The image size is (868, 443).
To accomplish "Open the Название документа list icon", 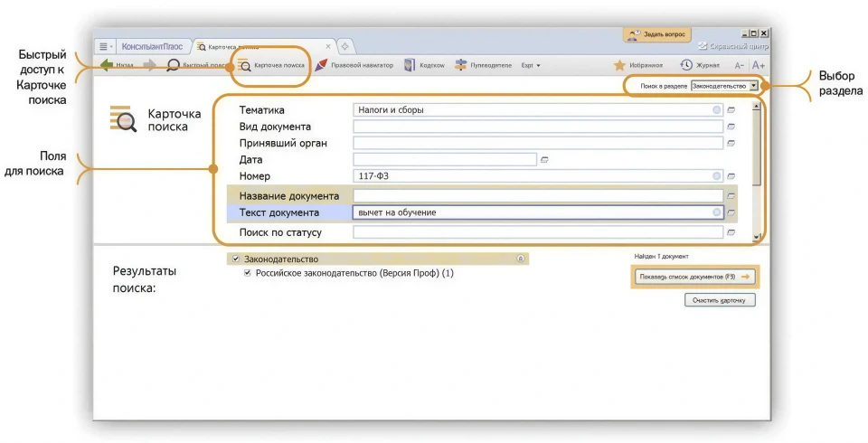I will click(x=731, y=196).
